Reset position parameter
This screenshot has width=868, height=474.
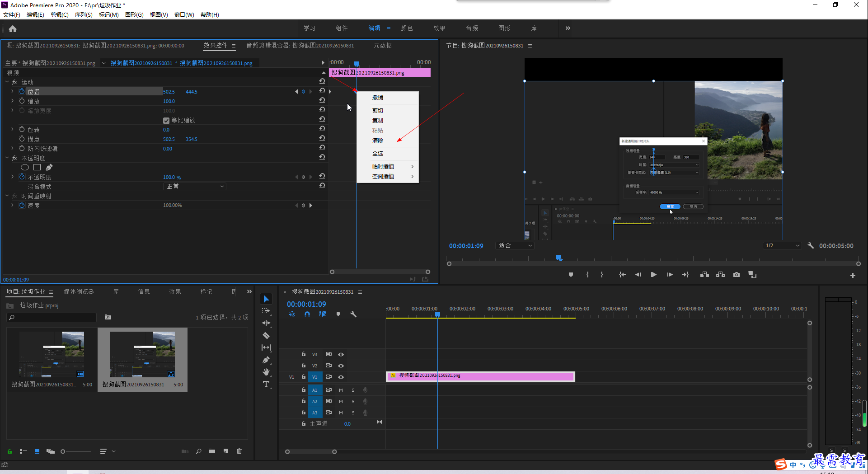[322, 91]
